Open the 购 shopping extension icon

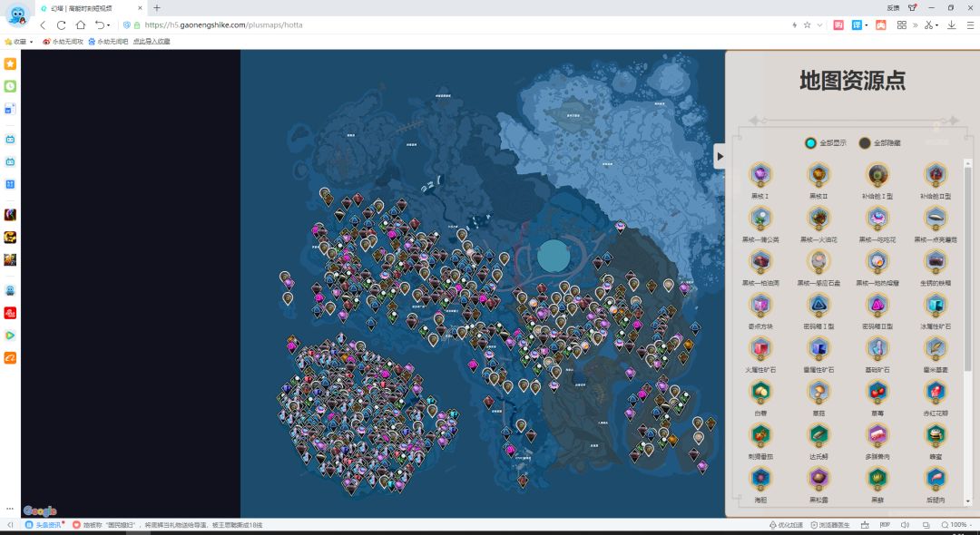pyautogui.click(x=838, y=25)
